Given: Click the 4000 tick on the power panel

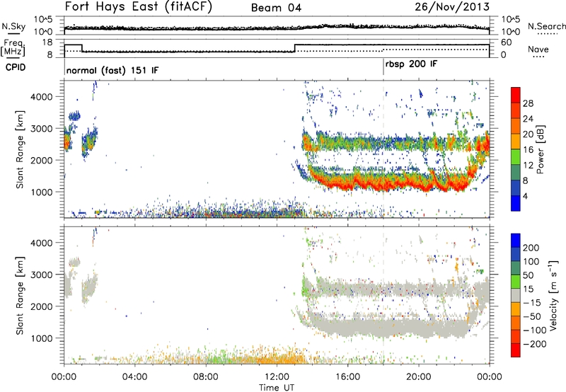Looking at the screenshot, I should click(42, 97).
